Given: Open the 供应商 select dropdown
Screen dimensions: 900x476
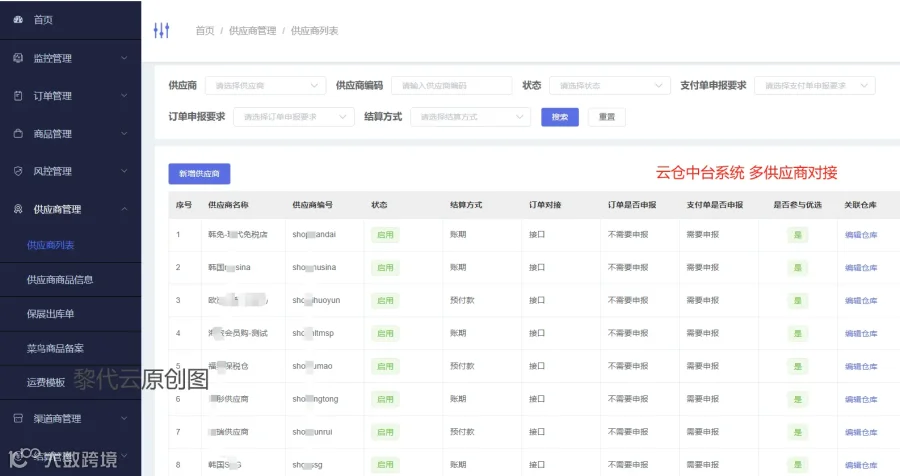Looking at the screenshot, I should [x=265, y=86].
